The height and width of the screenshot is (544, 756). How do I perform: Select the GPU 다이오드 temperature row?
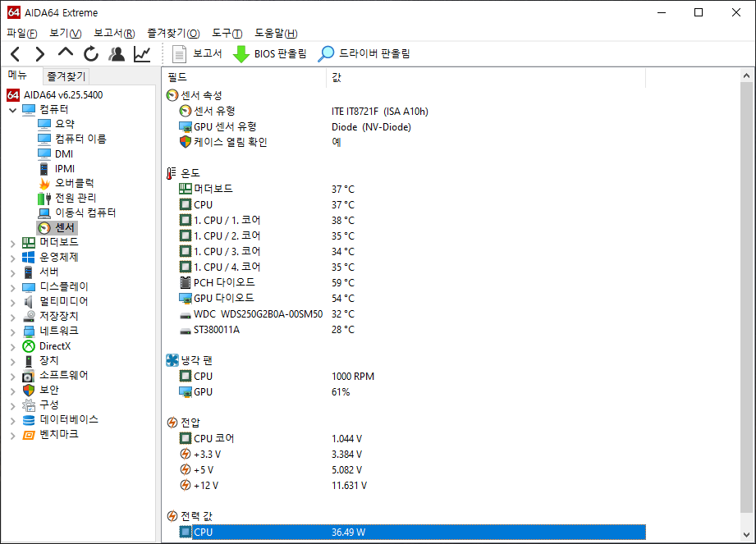tap(412, 299)
